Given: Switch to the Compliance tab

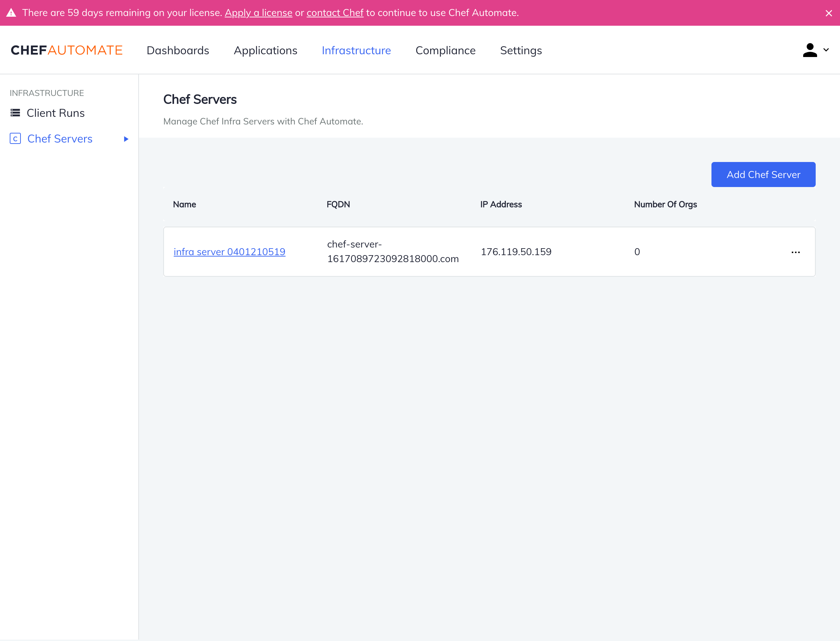Looking at the screenshot, I should (445, 50).
